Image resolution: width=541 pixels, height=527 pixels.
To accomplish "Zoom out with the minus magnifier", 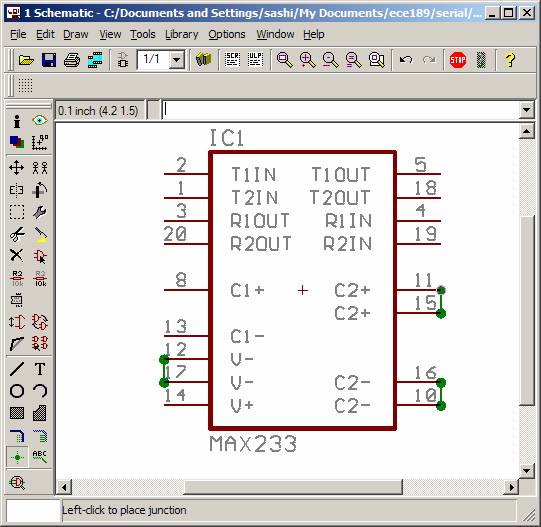I will (x=331, y=60).
